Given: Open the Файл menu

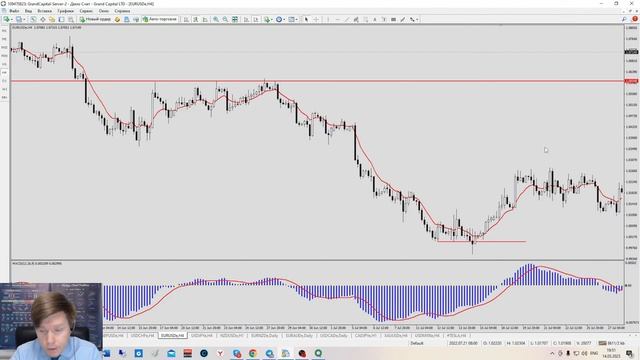Looking at the screenshot, I should click(14, 11).
